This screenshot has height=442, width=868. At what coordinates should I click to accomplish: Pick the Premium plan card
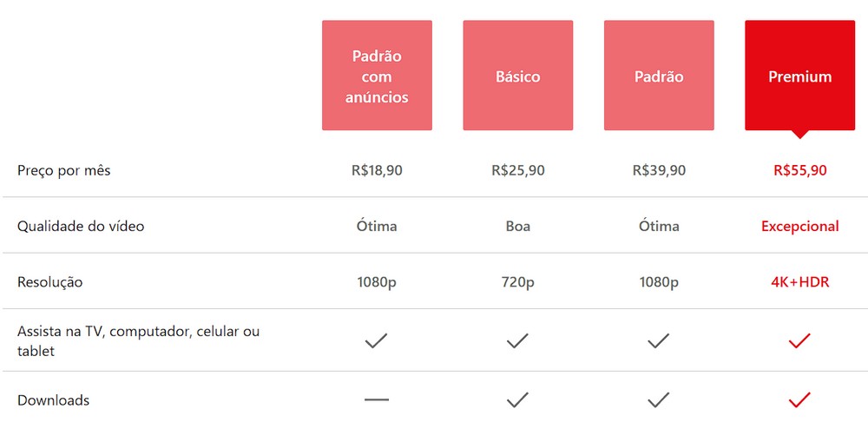pyautogui.click(x=799, y=76)
